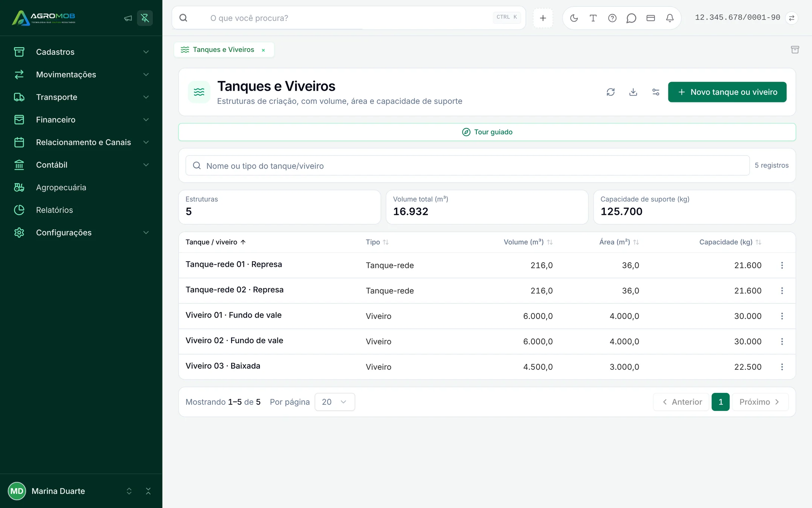Refresh the Tanques e Viveiros list
The width and height of the screenshot is (812, 508).
click(x=611, y=92)
